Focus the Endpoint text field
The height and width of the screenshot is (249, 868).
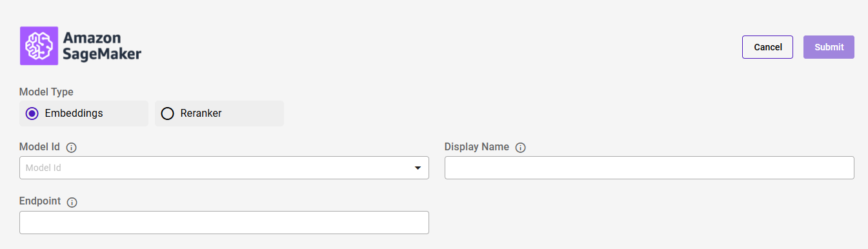[x=224, y=223]
